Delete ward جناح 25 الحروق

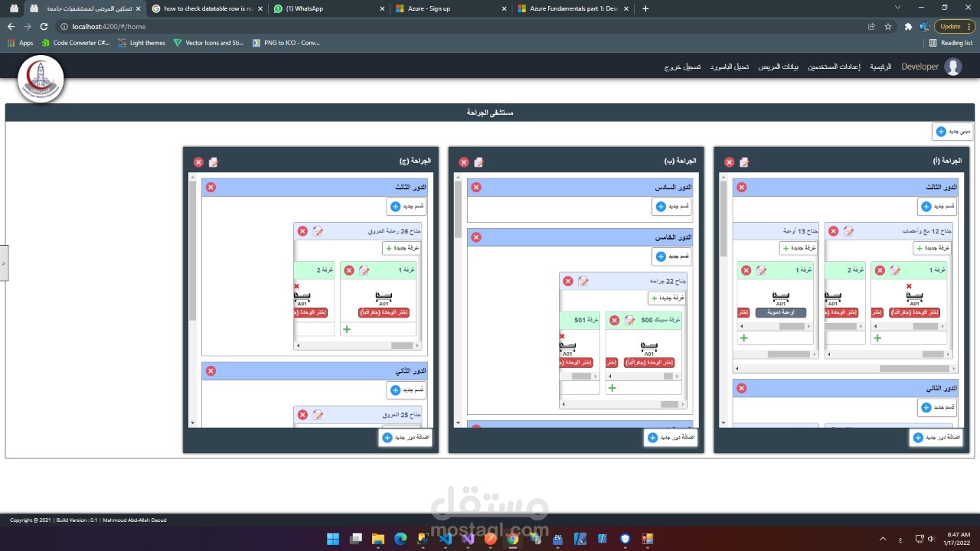coord(302,415)
